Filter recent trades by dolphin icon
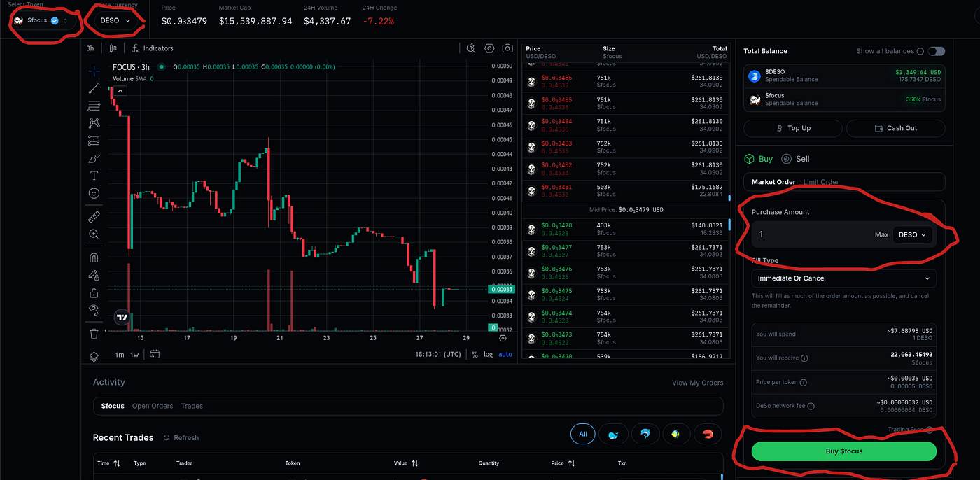The height and width of the screenshot is (480, 980). pyautogui.click(x=645, y=434)
